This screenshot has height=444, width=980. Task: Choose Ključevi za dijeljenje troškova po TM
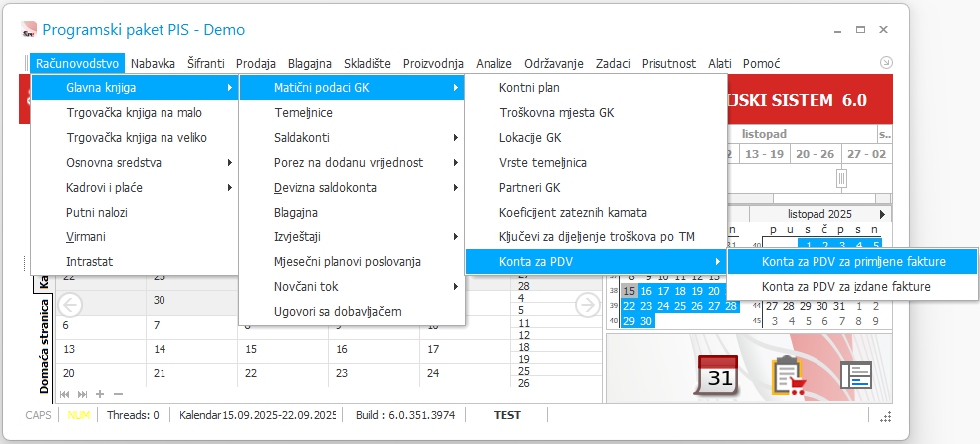595,237
